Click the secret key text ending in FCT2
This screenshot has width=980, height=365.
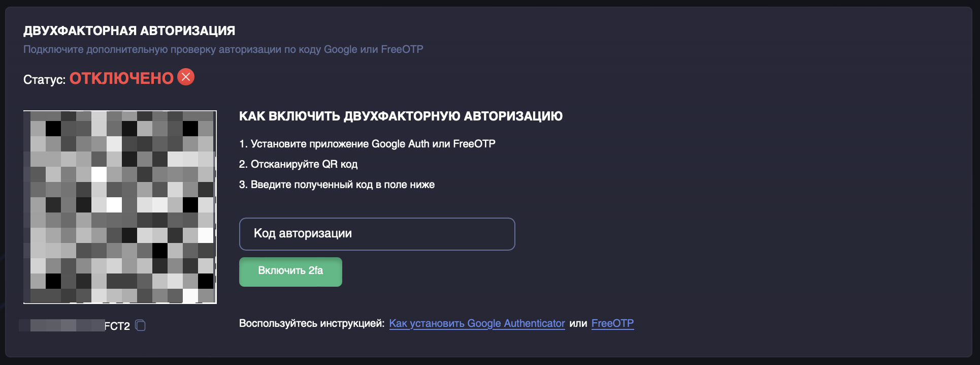(x=71, y=325)
